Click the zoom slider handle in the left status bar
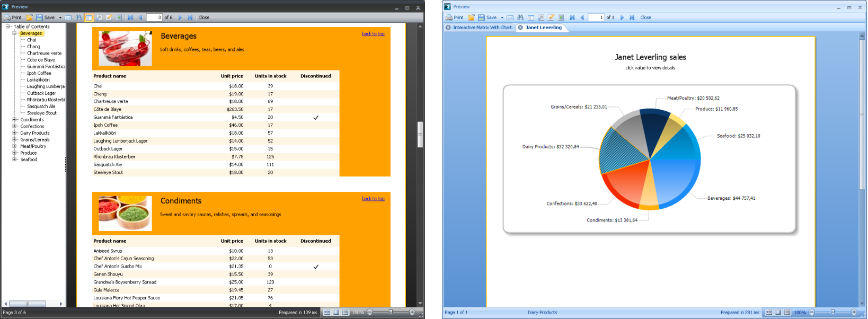868x319 pixels. click(391, 312)
